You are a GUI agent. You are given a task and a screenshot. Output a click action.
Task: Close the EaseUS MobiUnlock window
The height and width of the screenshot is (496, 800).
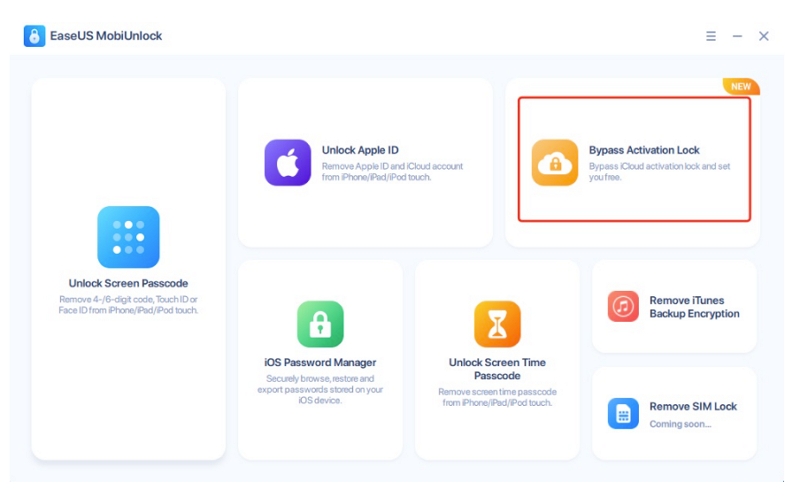(764, 36)
